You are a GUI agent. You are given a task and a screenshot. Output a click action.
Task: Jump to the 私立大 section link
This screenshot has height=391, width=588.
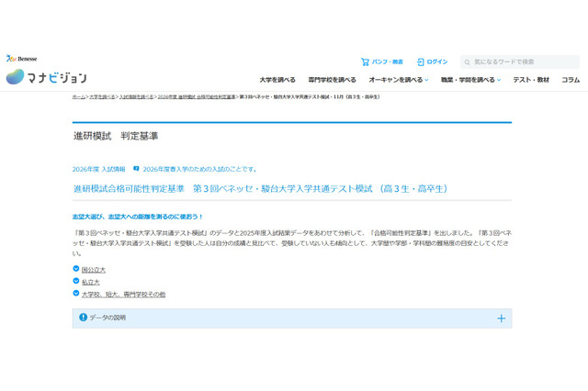point(91,282)
